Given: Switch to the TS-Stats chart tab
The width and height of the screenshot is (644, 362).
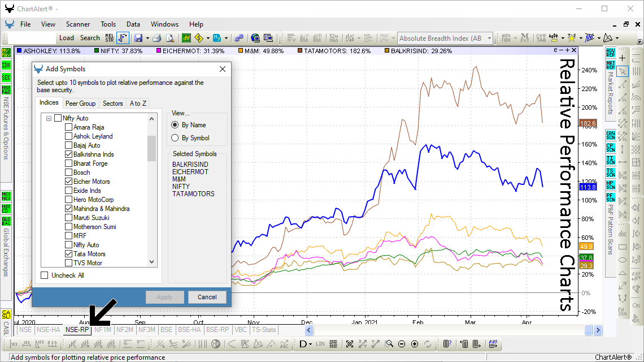Looking at the screenshot, I should [264, 330].
